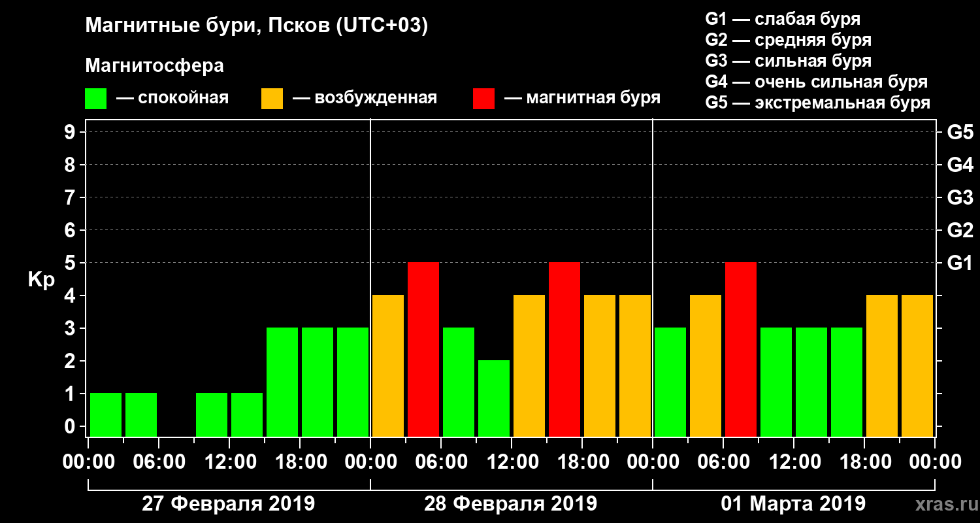Click the green bar for 01 March 12:00–15:00
Screen dimensions: 980x523
pos(811,382)
